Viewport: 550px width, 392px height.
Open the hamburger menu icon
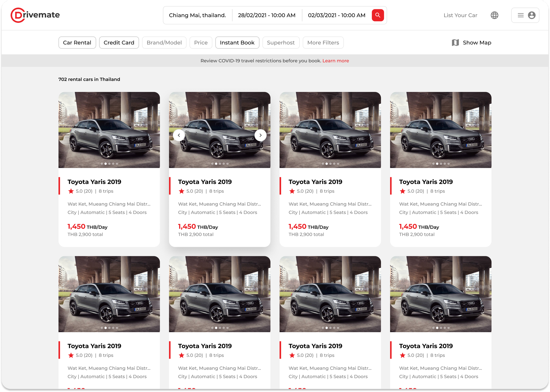pos(521,15)
